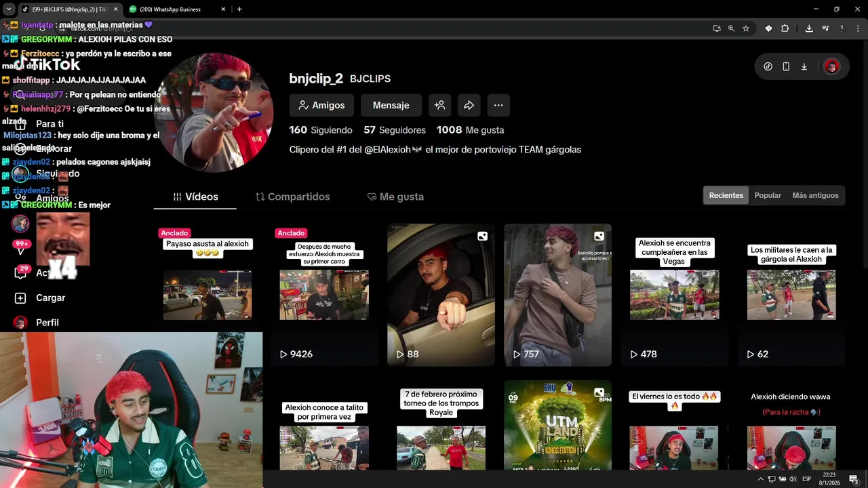Open the Chrome zoom magnifier icon
The height and width of the screenshot is (488, 868).
[x=731, y=28]
